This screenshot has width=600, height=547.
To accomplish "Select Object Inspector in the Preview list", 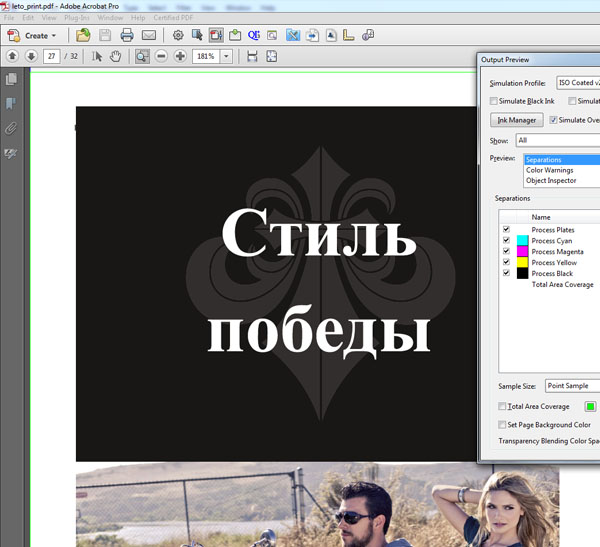I will pyautogui.click(x=562, y=180).
